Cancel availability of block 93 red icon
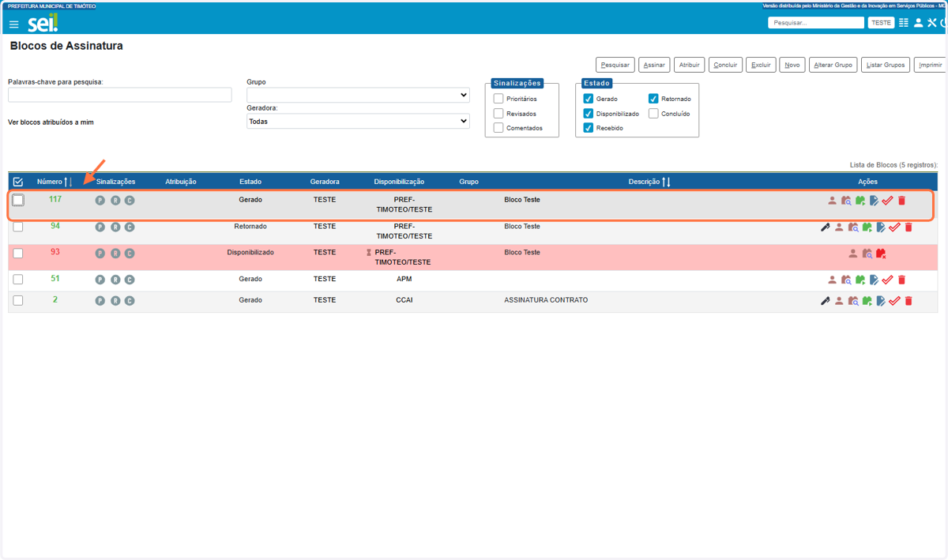 (x=881, y=254)
